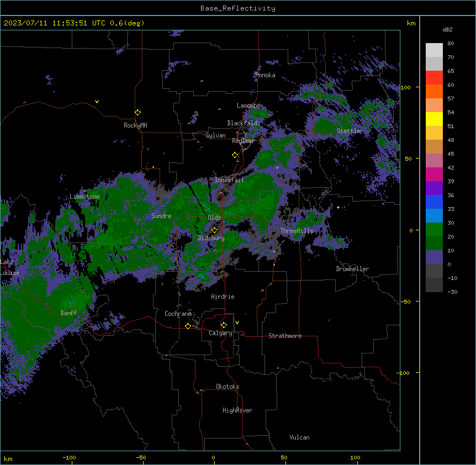The image size is (476, 465).
Task: Click the RedDeer city label
Action: (x=243, y=141)
